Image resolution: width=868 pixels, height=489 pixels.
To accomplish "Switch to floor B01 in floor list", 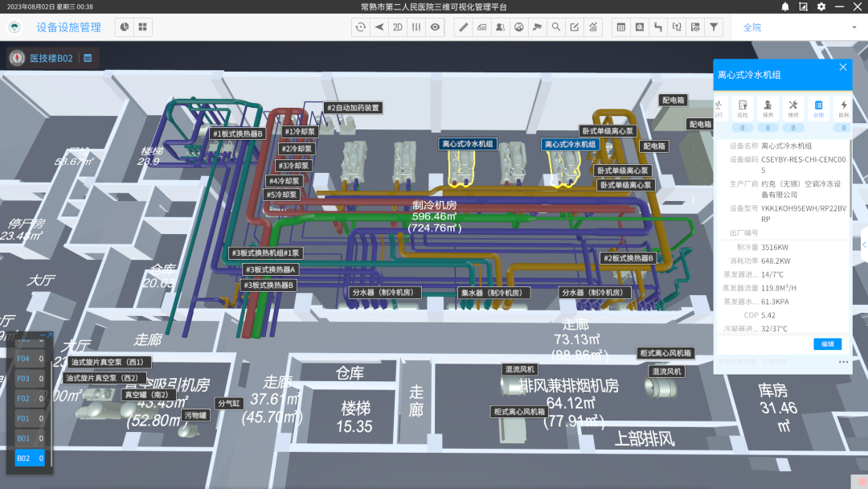I will (30, 438).
